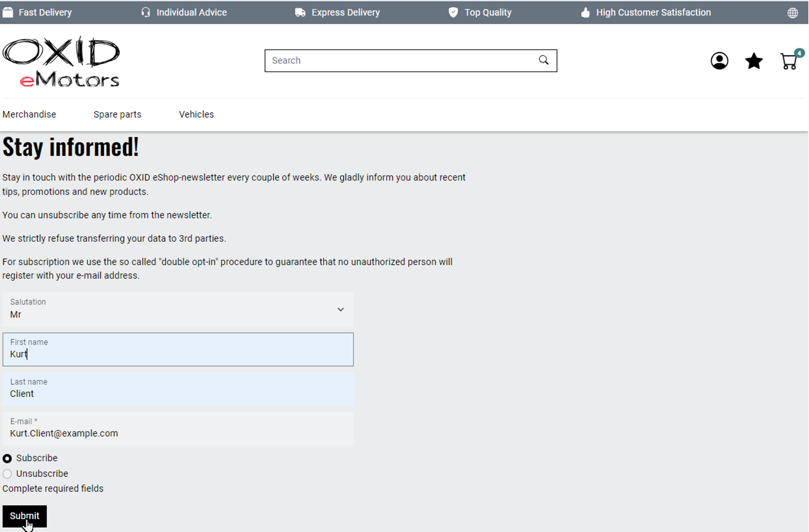Open the Spare parts menu

click(118, 114)
